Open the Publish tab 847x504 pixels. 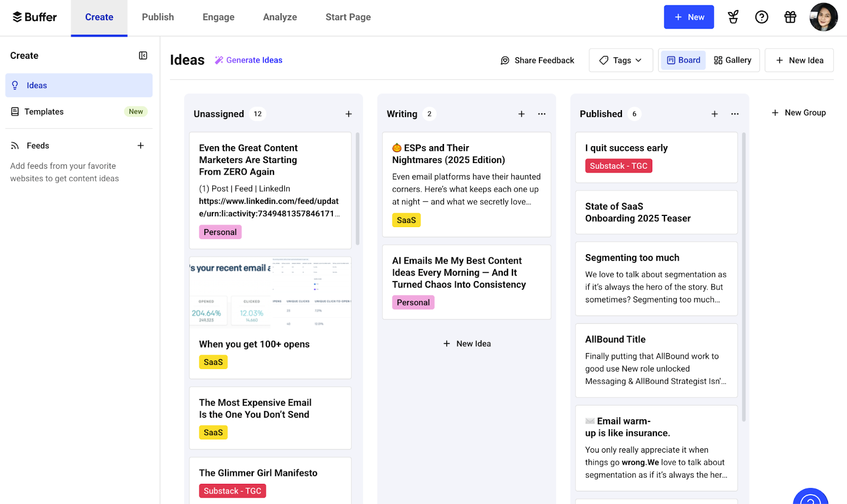click(158, 17)
